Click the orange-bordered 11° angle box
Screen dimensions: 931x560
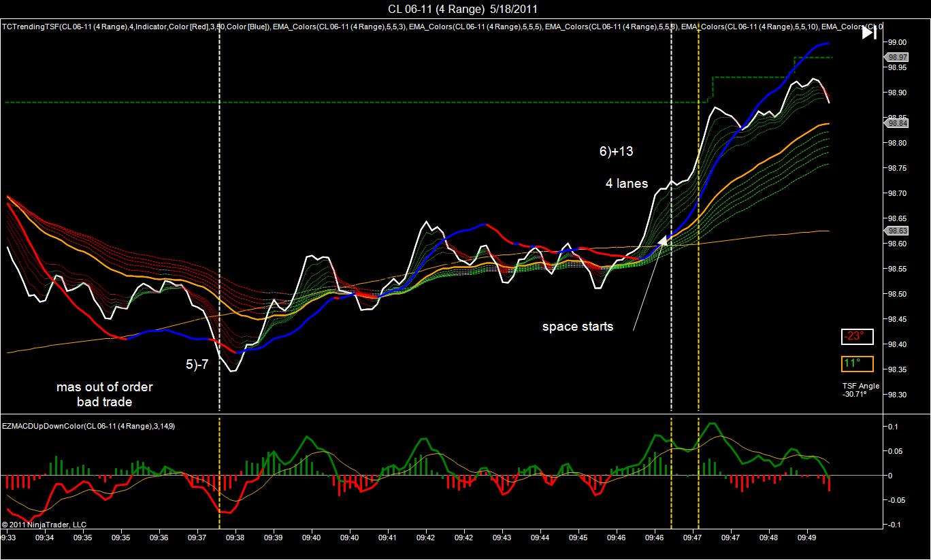coord(857,363)
